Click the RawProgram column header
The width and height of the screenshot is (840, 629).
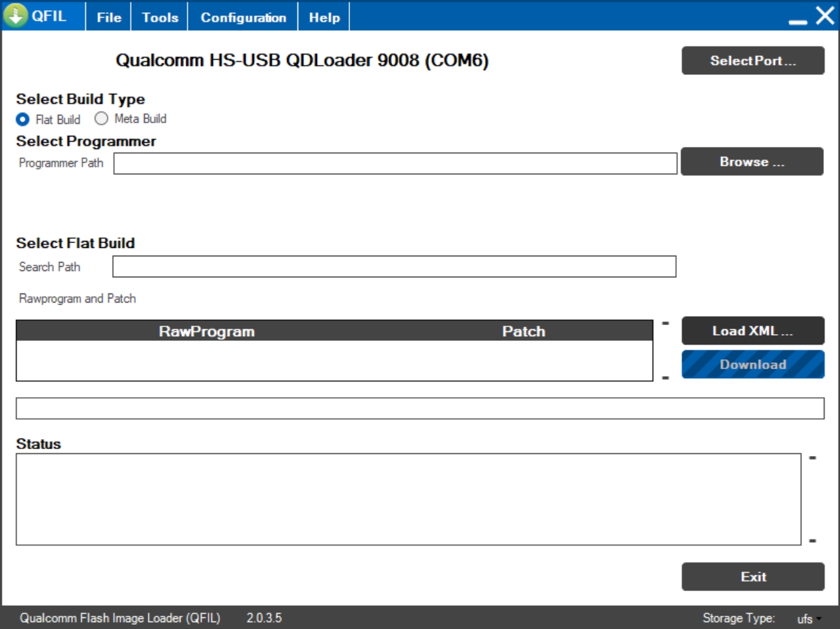tap(206, 331)
